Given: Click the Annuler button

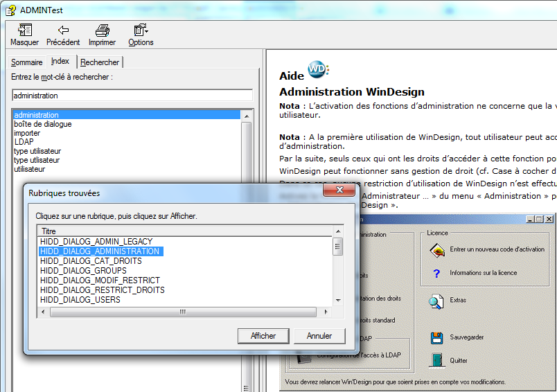Looking at the screenshot, I should coord(319,336).
